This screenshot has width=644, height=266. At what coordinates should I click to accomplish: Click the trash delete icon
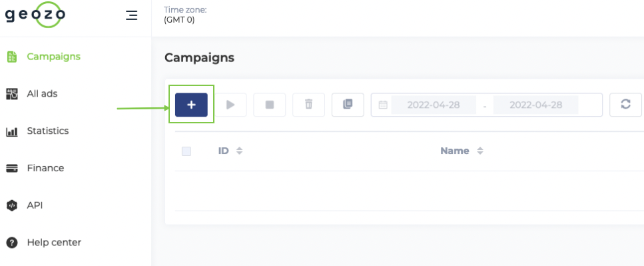point(308,105)
